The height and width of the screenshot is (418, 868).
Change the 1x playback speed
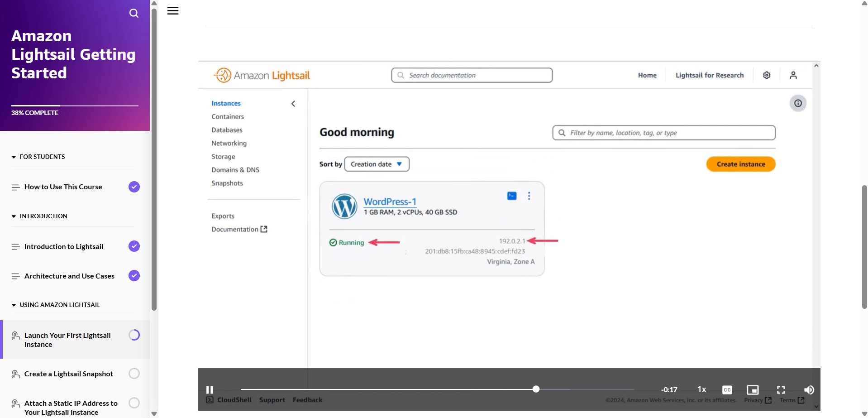(x=701, y=389)
